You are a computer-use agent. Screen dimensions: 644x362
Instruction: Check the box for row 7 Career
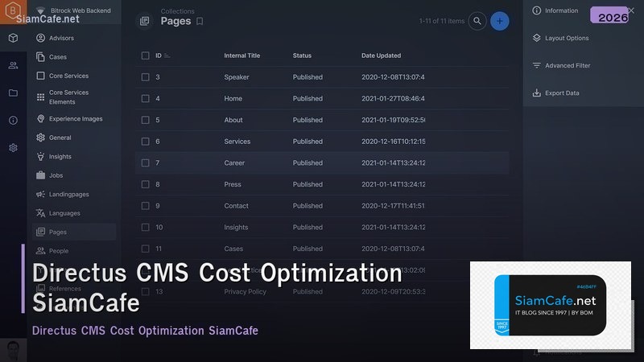[146, 163]
